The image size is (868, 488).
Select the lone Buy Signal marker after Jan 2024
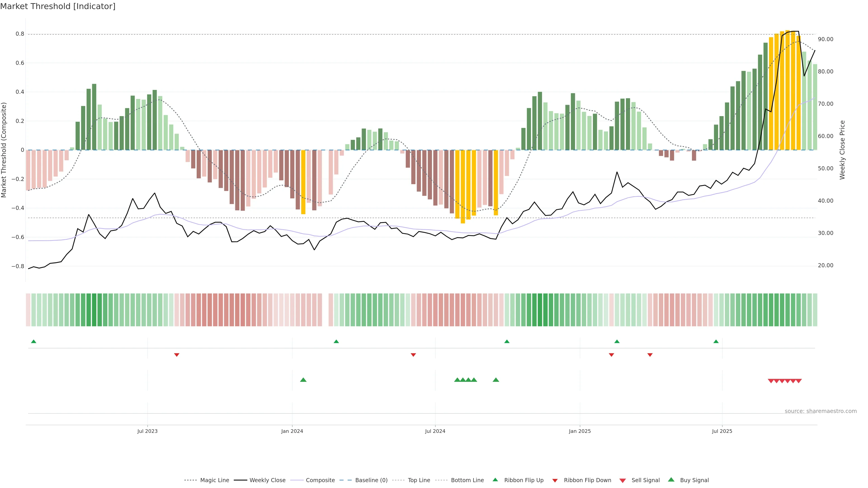(303, 380)
